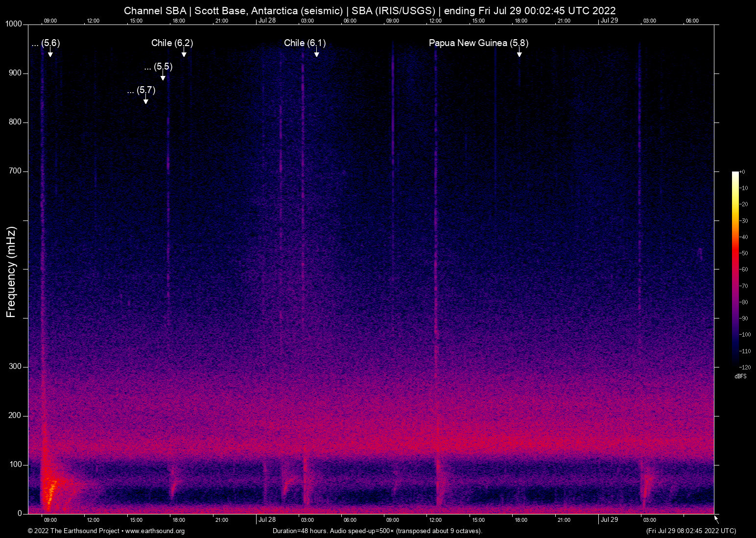Click the Jul 28 date label on the top axis
Viewport: 756px width, 538px height.
[267, 21]
